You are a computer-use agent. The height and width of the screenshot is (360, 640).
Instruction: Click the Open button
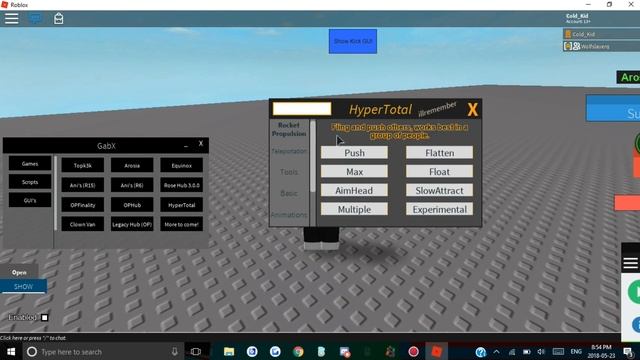coord(19,272)
